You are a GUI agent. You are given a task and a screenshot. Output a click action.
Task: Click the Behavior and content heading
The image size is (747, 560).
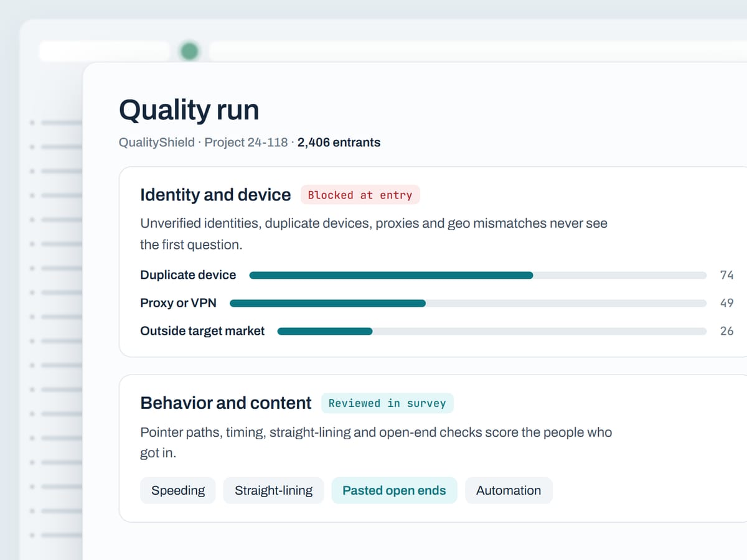click(x=225, y=403)
